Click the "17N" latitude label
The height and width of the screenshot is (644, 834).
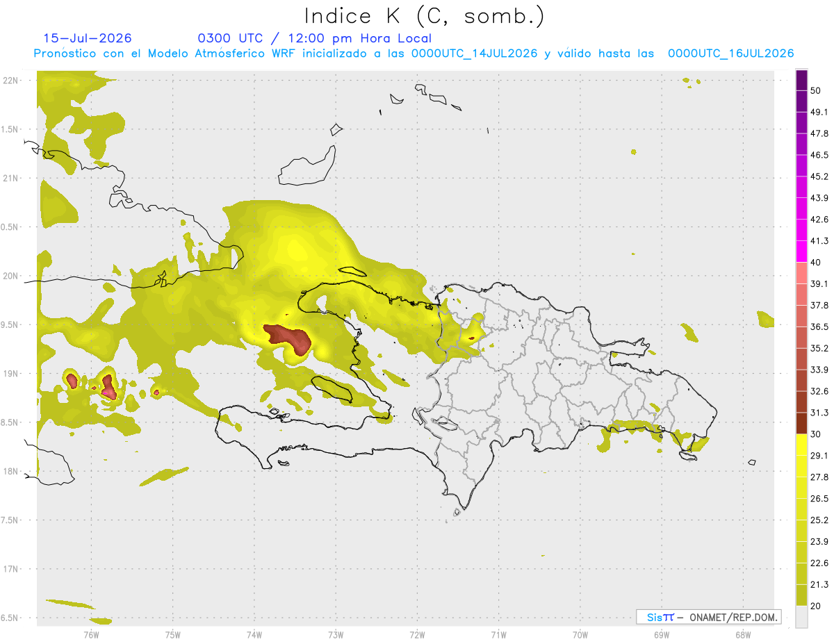[x=12, y=569]
